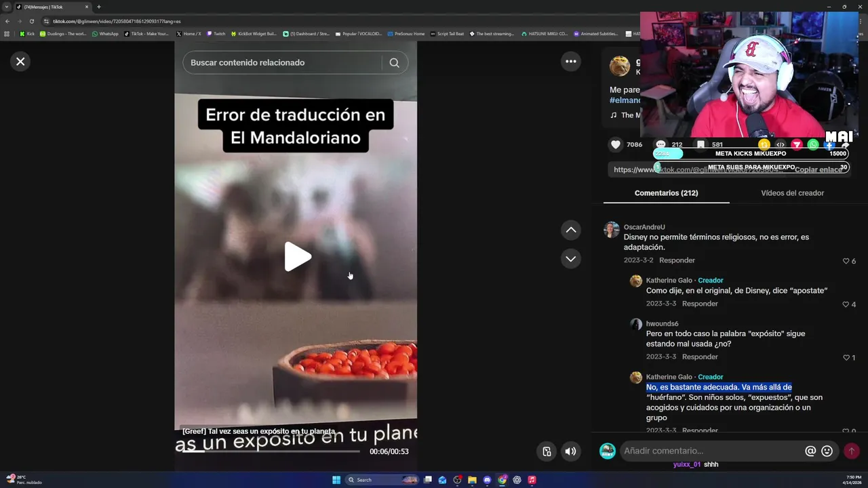Open the Script Tail Beat bookmark
This screenshot has height=488, width=868.
pyautogui.click(x=447, y=34)
